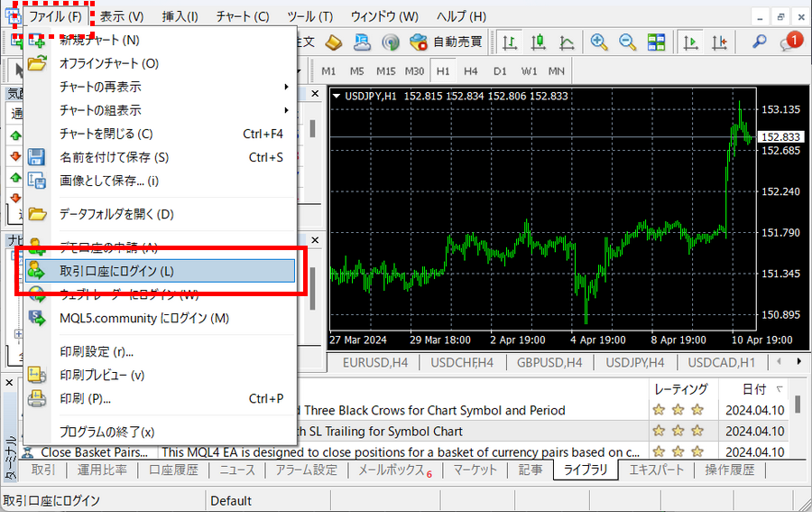Switch chart to line chart type
The image size is (812, 512).
[x=567, y=42]
